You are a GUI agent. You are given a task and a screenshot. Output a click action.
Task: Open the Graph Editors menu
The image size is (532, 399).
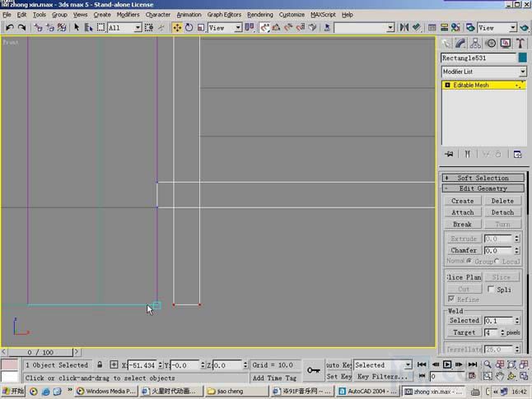[x=224, y=15]
